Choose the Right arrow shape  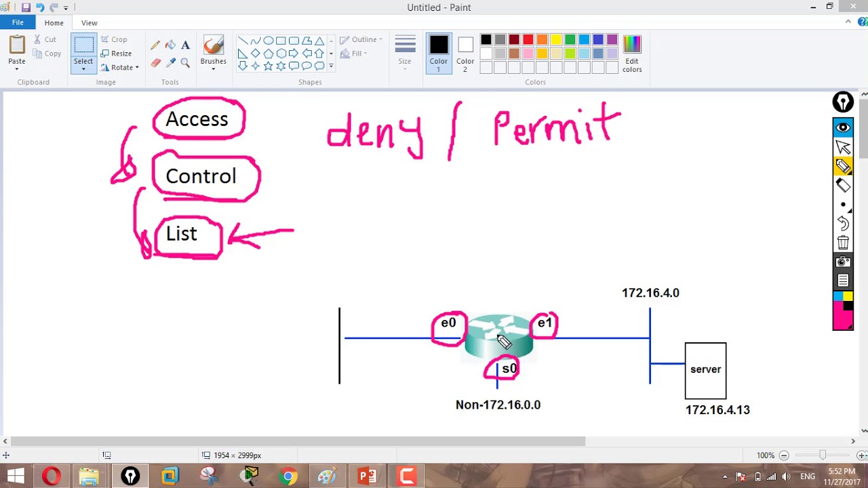294,54
